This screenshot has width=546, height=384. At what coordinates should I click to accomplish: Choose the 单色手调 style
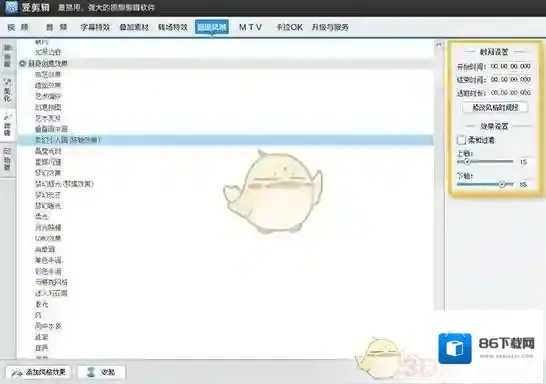(48, 260)
